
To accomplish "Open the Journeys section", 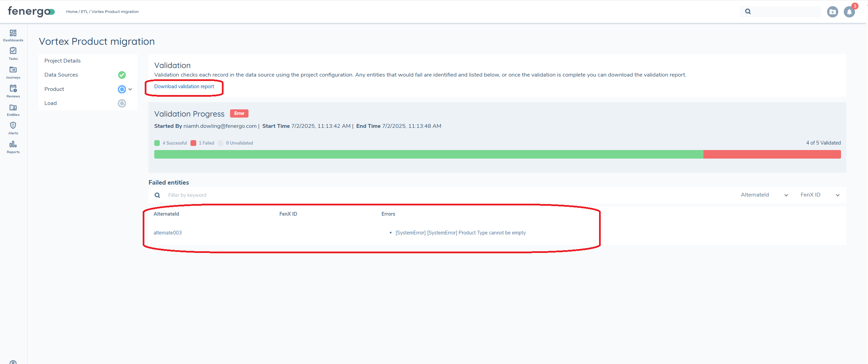I will 13,72.
